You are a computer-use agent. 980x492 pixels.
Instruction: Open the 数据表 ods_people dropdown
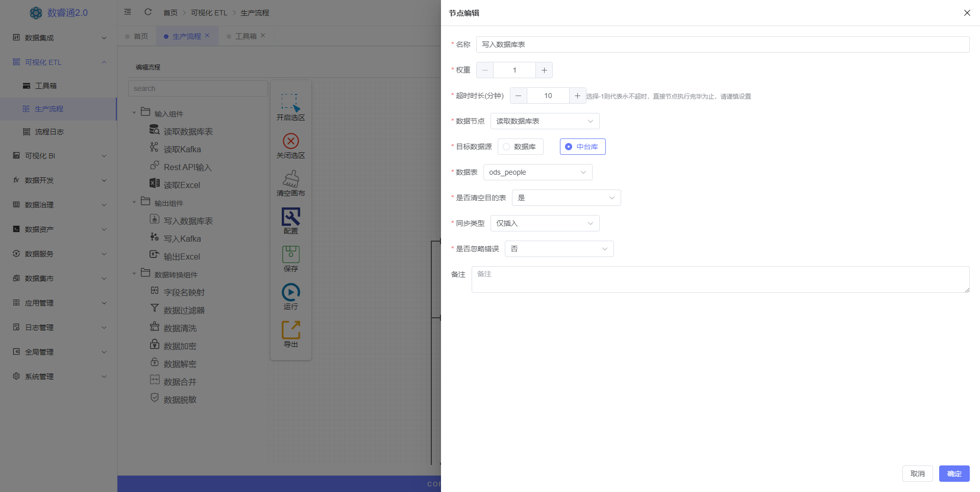(537, 172)
